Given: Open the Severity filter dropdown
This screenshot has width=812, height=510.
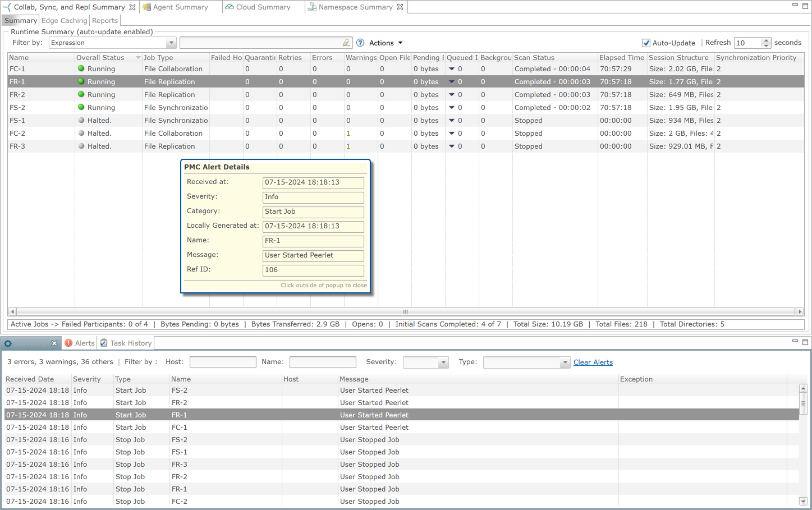Looking at the screenshot, I should pos(443,362).
